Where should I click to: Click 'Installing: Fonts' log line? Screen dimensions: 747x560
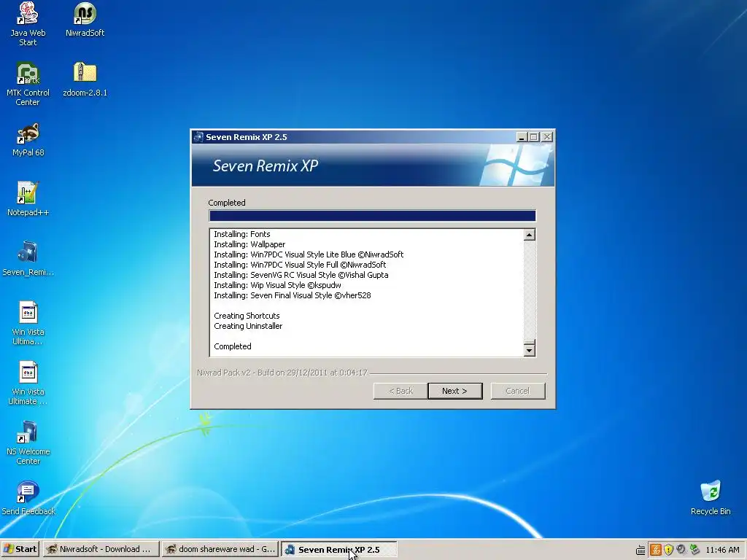click(x=242, y=234)
